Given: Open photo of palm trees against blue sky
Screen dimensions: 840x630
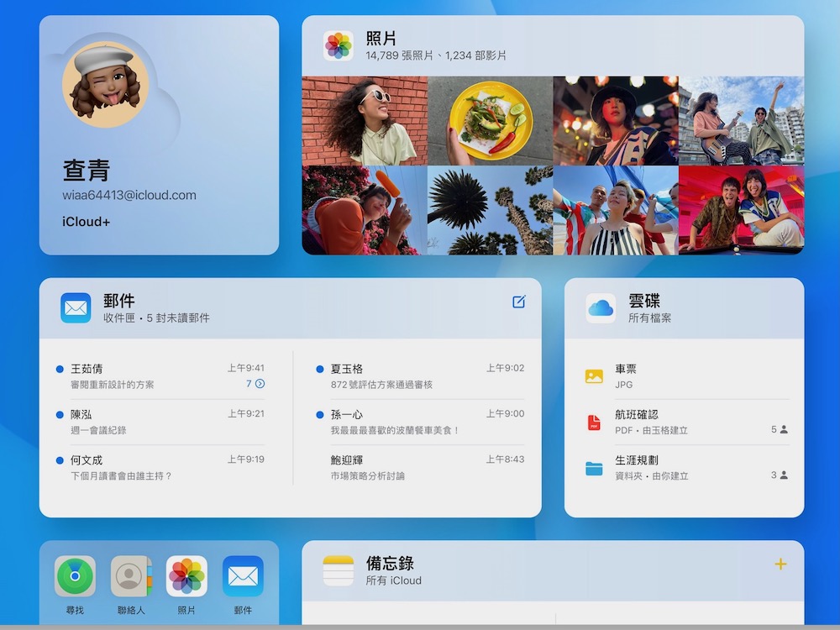Looking at the screenshot, I should coord(491,210).
